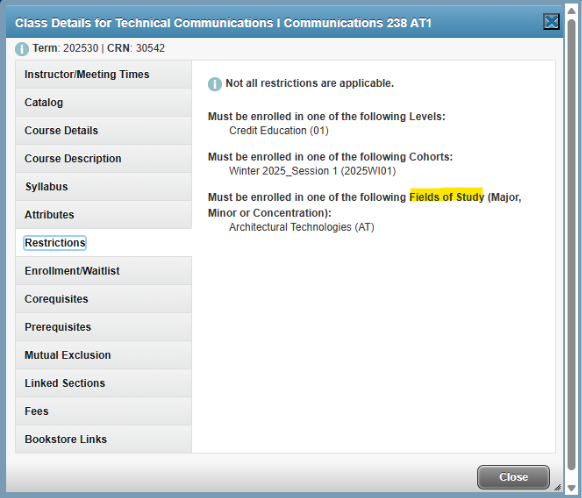This screenshot has height=498, width=582.
Task: Click the 'Term: 202530' text
Action: click(65, 49)
